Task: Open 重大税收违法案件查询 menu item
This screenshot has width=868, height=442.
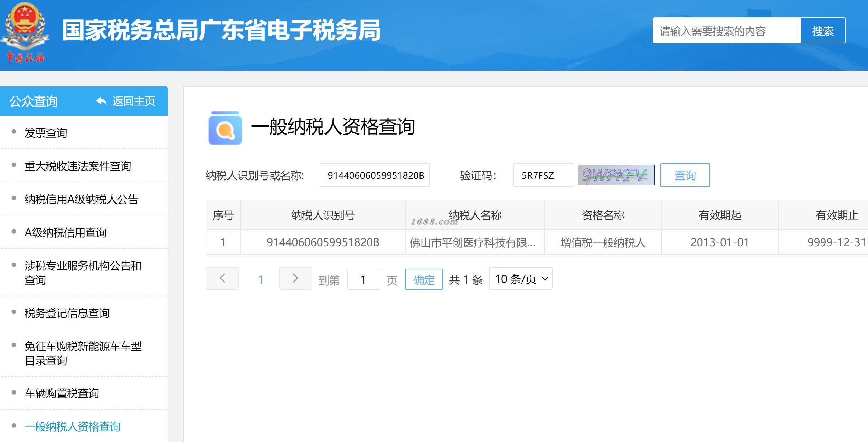Action: [77, 166]
